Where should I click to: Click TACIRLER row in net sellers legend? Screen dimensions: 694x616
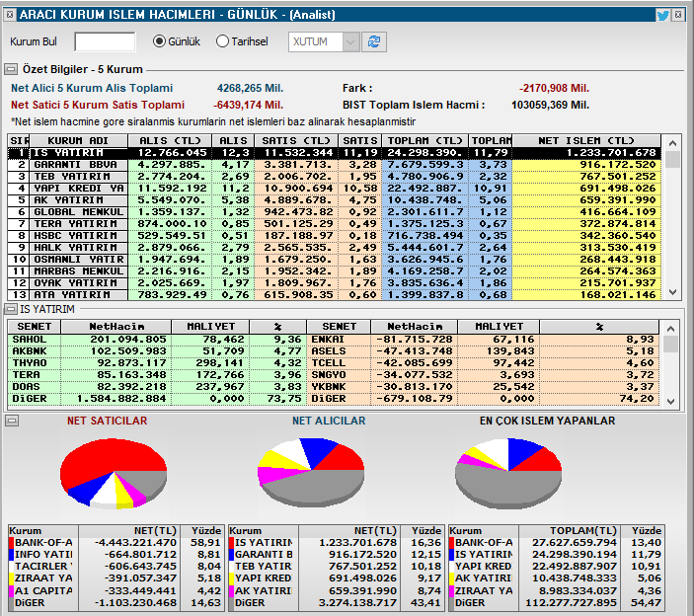116,567
